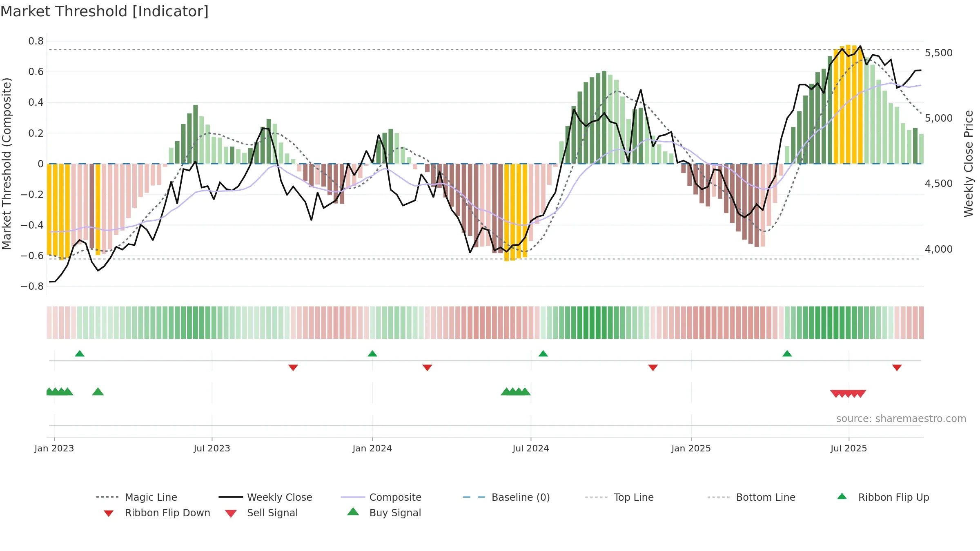Toggle the Magic Line legend entry
This screenshot has width=980, height=551.
coord(136,497)
